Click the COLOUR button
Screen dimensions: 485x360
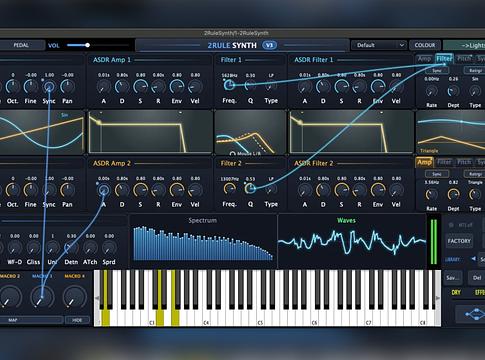[425, 45]
